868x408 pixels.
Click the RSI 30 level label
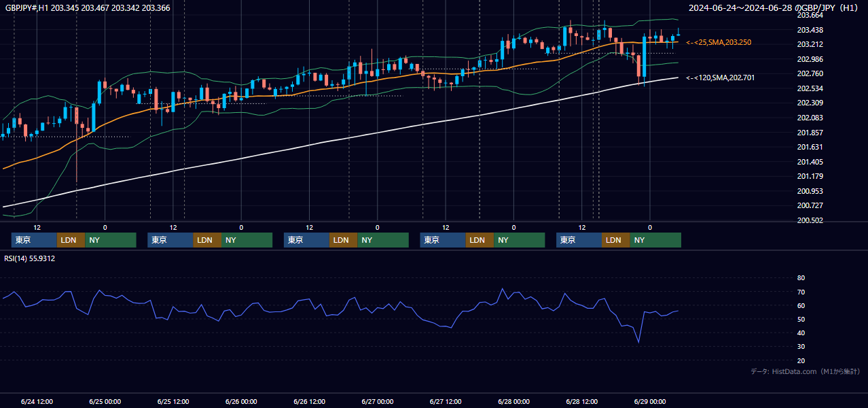click(x=801, y=347)
